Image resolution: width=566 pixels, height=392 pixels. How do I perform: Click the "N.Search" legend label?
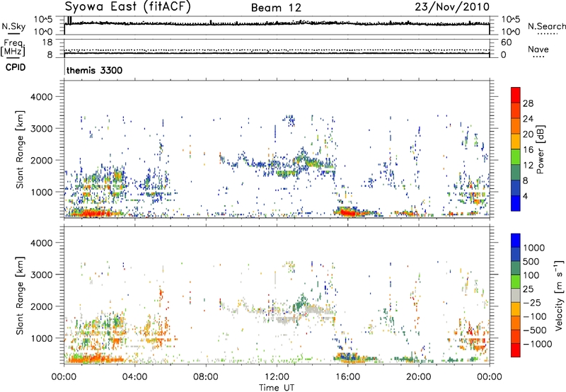click(x=546, y=26)
